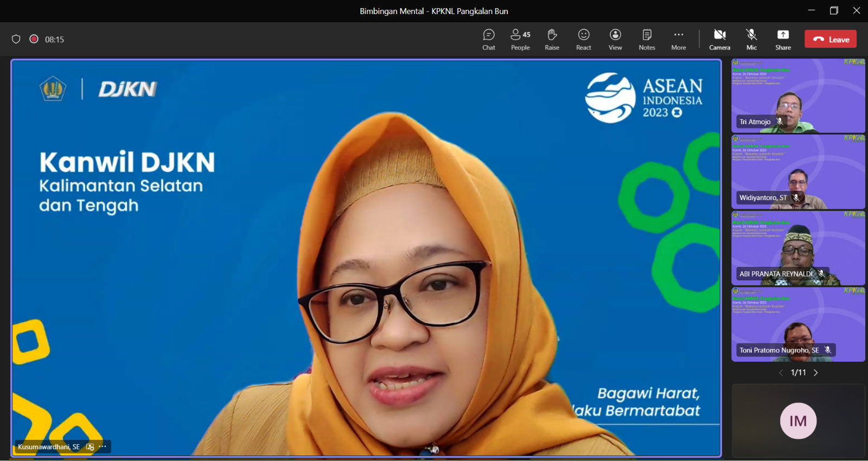Raise your hand in the meeting
The height and width of the screenshot is (461, 868).
(552, 40)
